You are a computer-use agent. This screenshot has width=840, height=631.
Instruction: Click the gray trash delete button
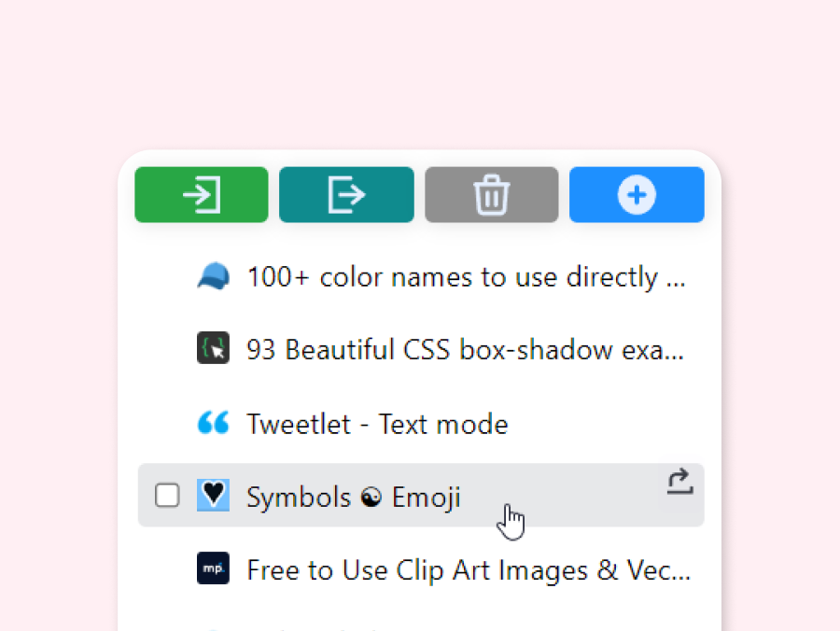tap(491, 194)
